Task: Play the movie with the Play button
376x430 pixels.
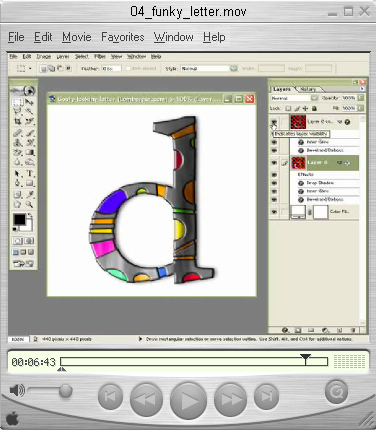Action: point(188,400)
